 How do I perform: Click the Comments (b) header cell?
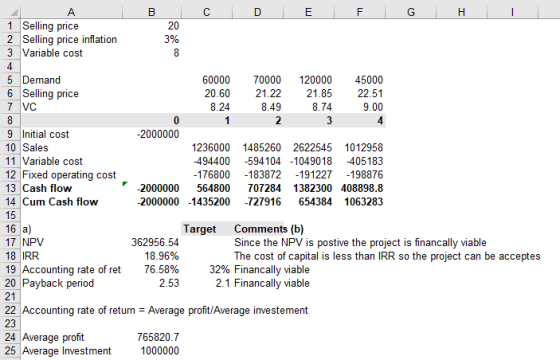tap(269, 229)
